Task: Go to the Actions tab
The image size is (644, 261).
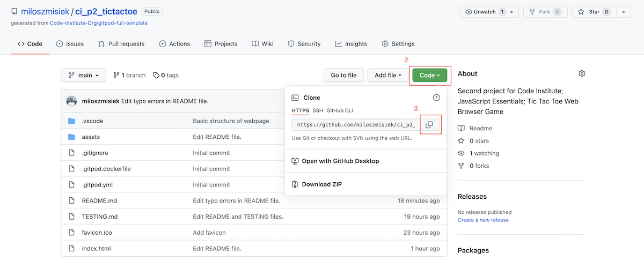Action: tap(174, 44)
